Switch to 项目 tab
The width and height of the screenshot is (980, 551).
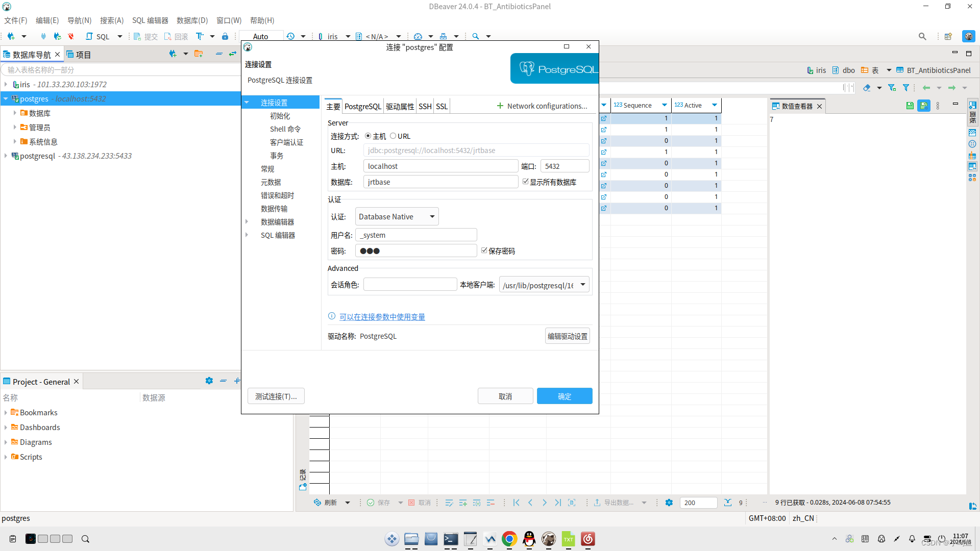coord(79,55)
